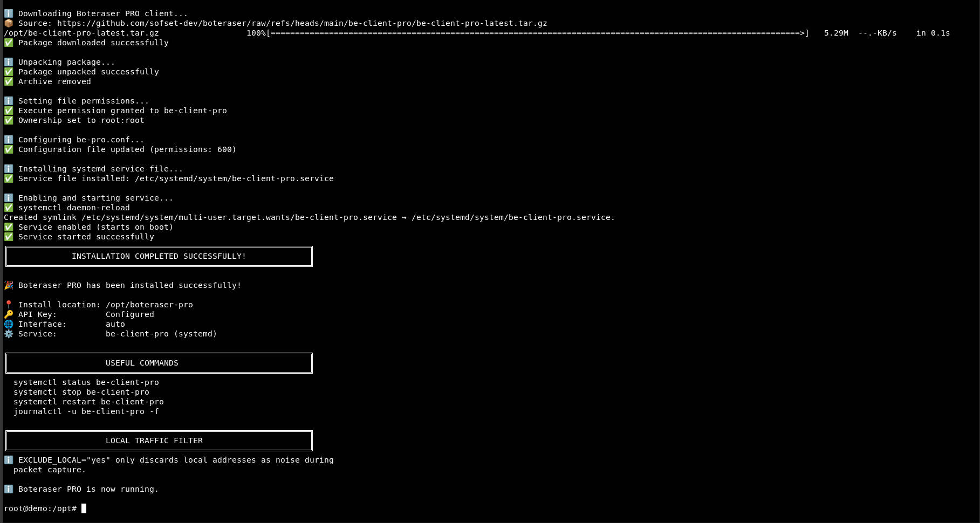Click the checkmark beside "Service enabled (starts on boot)"
Image resolution: width=980 pixels, height=523 pixels.
click(9, 227)
